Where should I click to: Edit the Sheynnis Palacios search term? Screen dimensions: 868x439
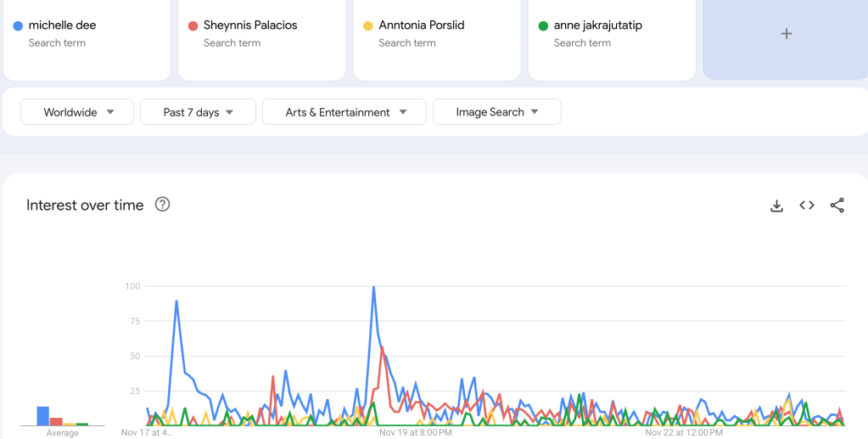(x=250, y=25)
